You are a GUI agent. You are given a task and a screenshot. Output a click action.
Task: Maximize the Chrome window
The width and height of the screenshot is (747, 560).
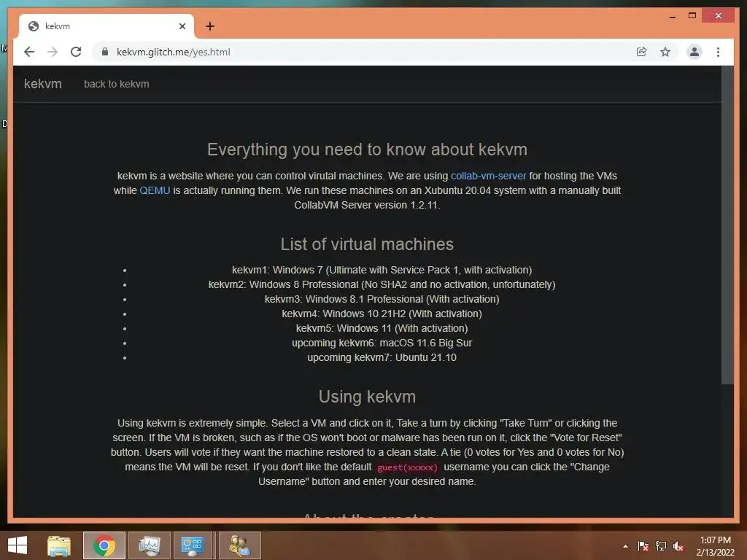click(x=692, y=16)
